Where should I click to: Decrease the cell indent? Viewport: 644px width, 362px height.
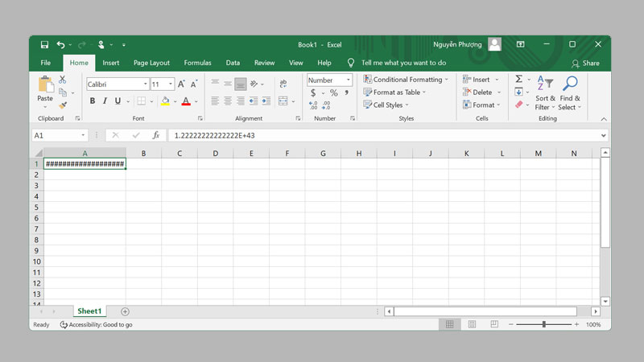pyautogui.click(x=254, y=101)
